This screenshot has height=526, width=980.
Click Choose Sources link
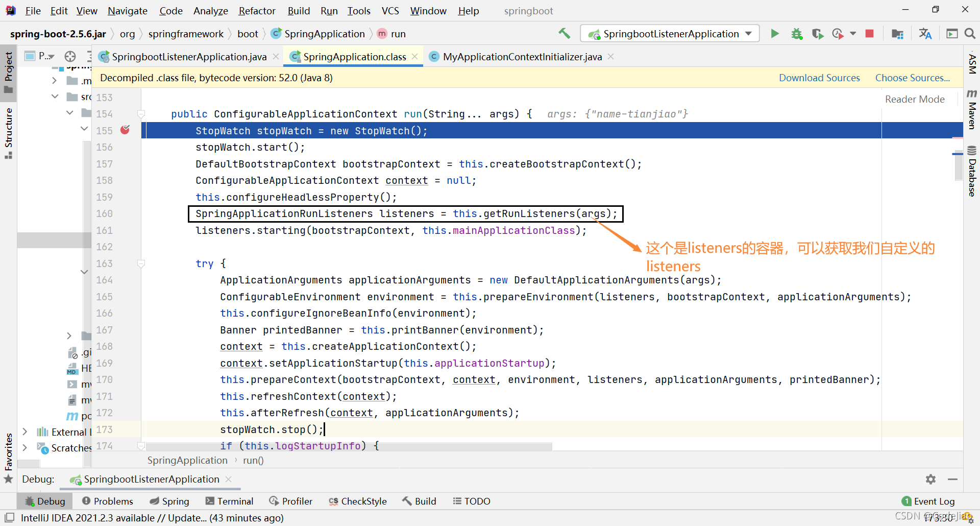click(913, 78)
